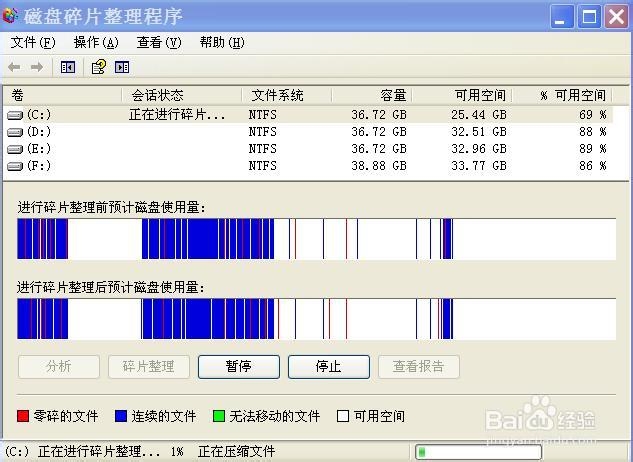
Task: Click the disabled 碎片整理 button
Action: 149,367
